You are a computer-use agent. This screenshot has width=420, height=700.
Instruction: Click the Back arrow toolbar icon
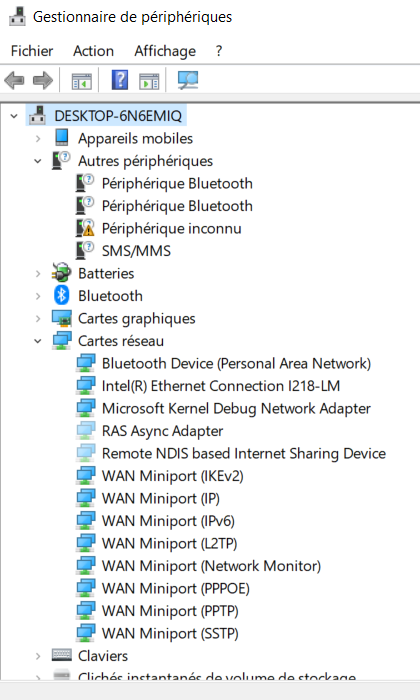[14, 81]
